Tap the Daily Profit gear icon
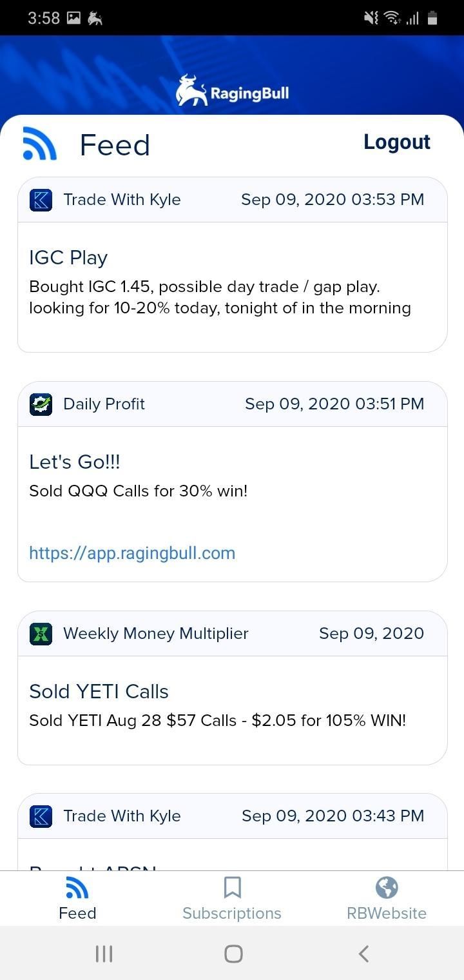This screenshot has width=464, height=980. (x=41, y=404)
